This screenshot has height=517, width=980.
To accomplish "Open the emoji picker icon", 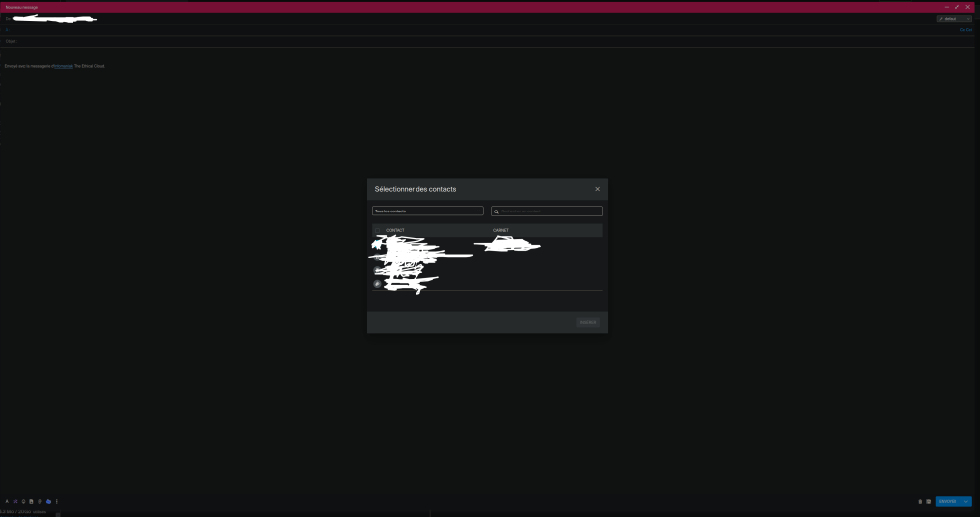I will (24, 501).
